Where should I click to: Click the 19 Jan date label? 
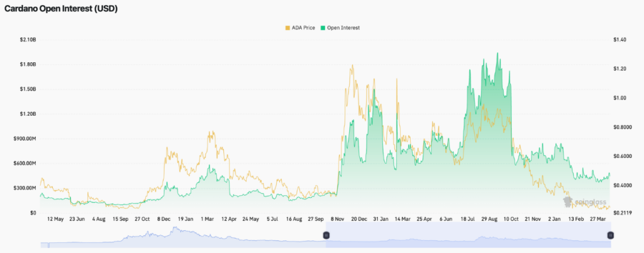click(186, 219)
